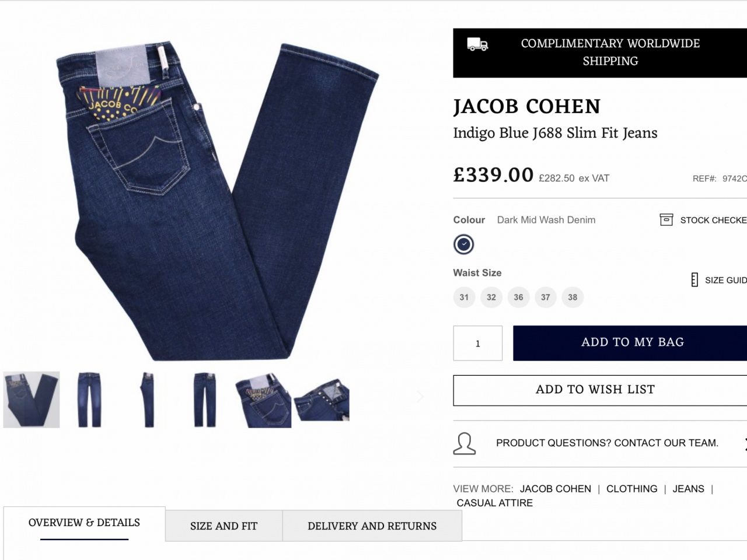This screenshot has height=560, width=747.
Task: Choose waist size 36
Action: 518,297
